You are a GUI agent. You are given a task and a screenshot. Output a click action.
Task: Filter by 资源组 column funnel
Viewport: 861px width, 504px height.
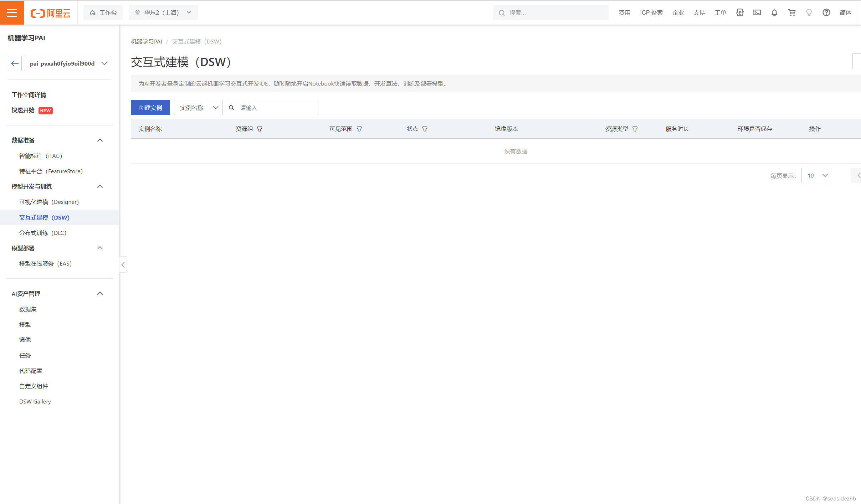point(260,129)
